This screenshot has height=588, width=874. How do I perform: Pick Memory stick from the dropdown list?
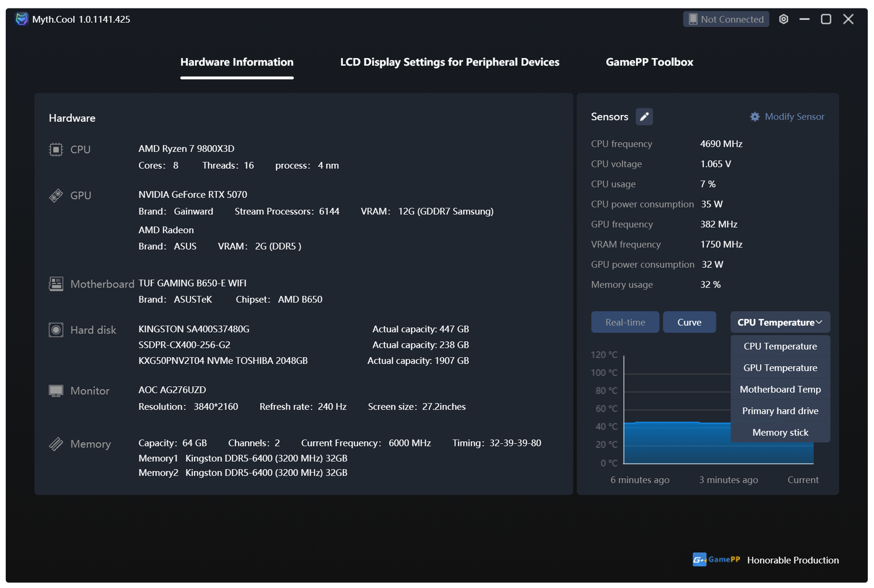coord(780,433)
